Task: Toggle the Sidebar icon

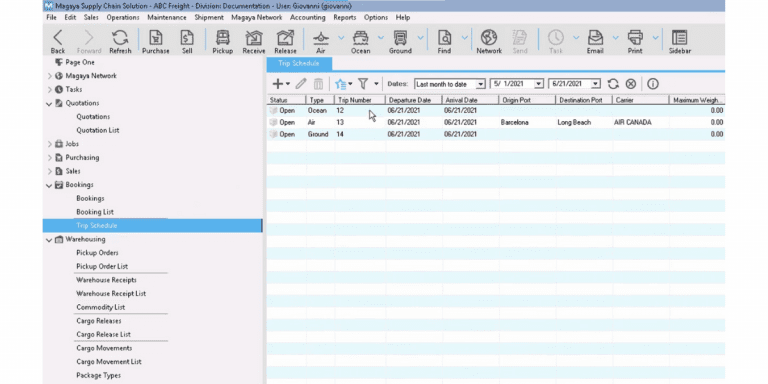Action: tap(680, 41)
